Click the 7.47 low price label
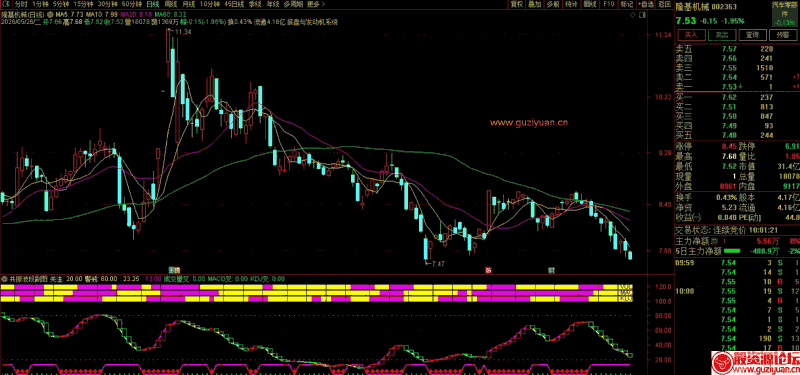Screen dimensions: 800x375 [438, 263]
